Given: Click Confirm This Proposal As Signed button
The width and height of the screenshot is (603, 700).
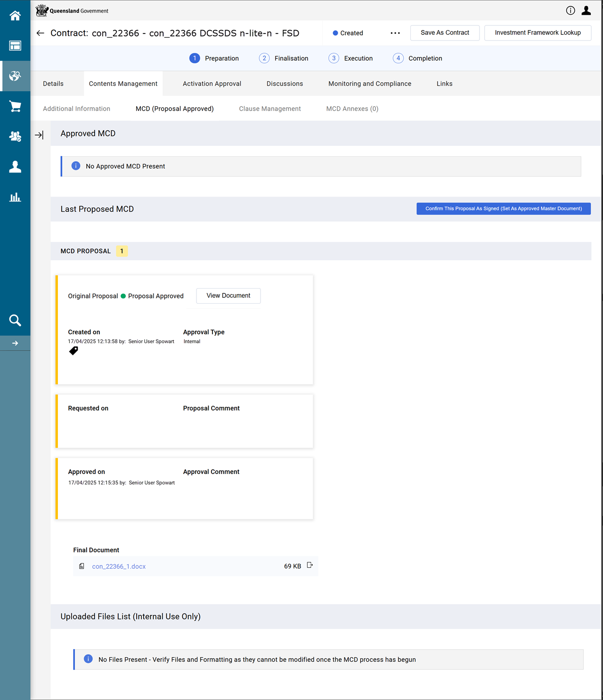Looking at the screenshot, I should pyautogui.click(x=503, y=209).
